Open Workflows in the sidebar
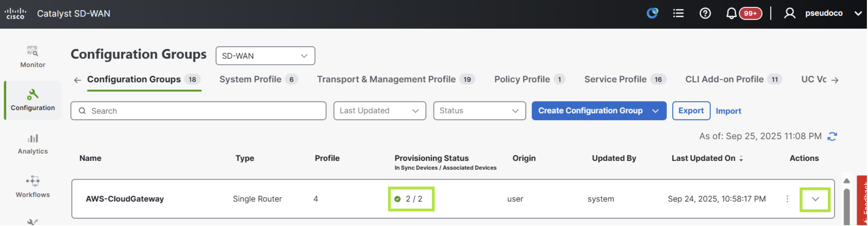Image resolution: width=868 pixels, height=226 pixels. coord(33,187)
